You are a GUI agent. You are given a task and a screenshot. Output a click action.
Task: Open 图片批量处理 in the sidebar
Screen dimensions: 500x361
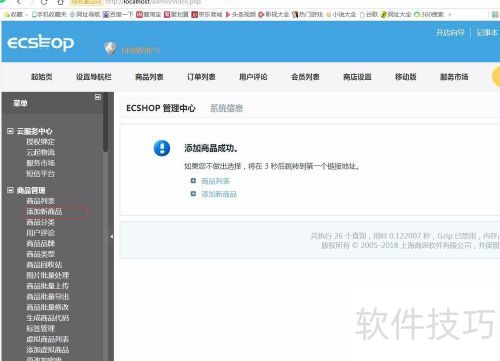[x=48, y=276]
